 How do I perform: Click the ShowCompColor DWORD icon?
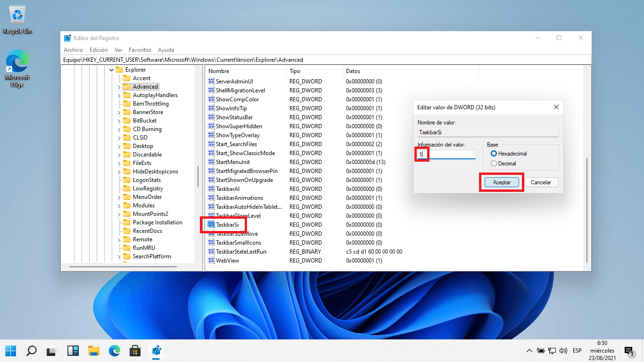point(211,99)
